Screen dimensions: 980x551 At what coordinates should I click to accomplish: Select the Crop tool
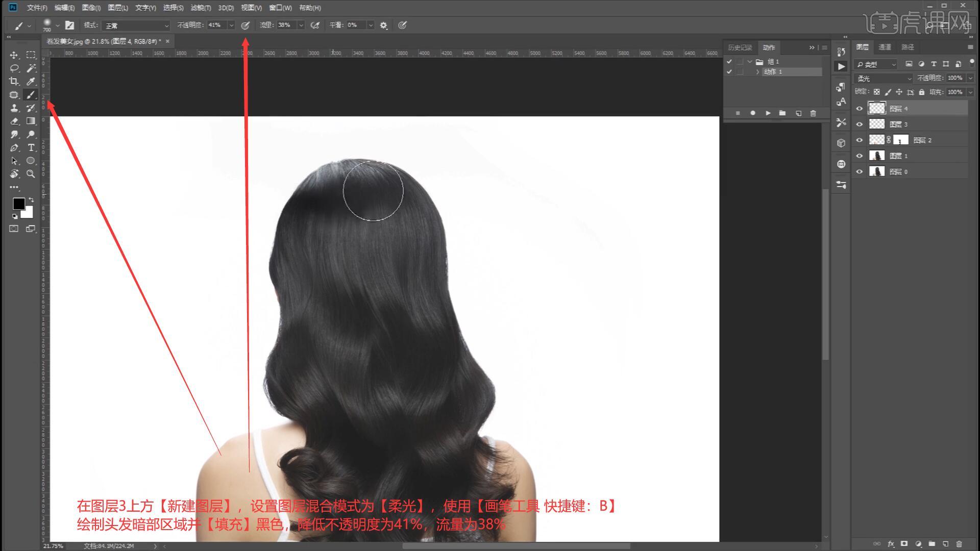14,81
